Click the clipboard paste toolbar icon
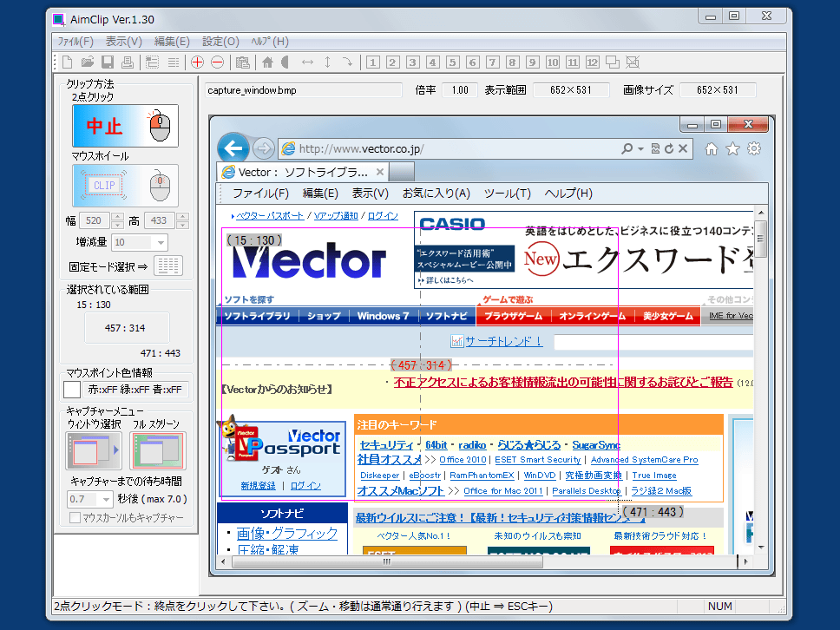 (242, 62)
